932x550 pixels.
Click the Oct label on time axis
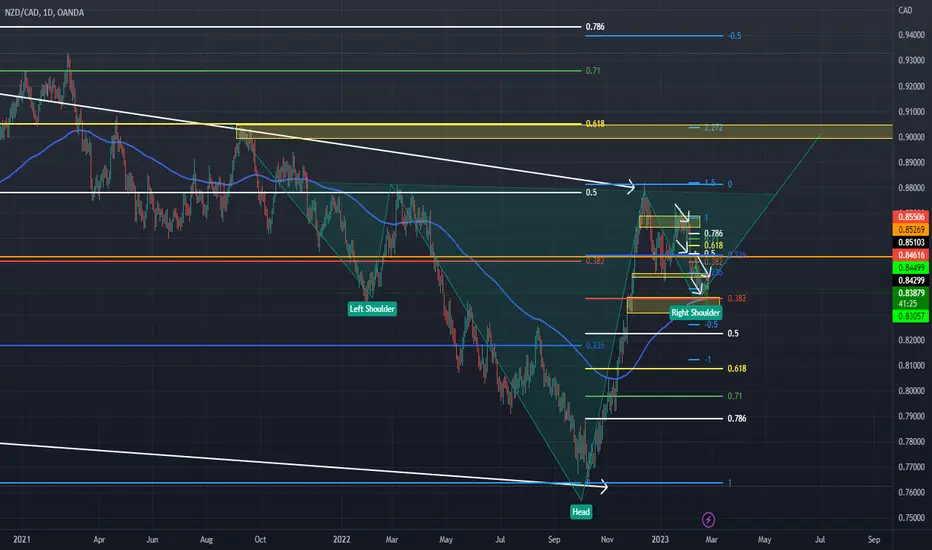(260, 539)
